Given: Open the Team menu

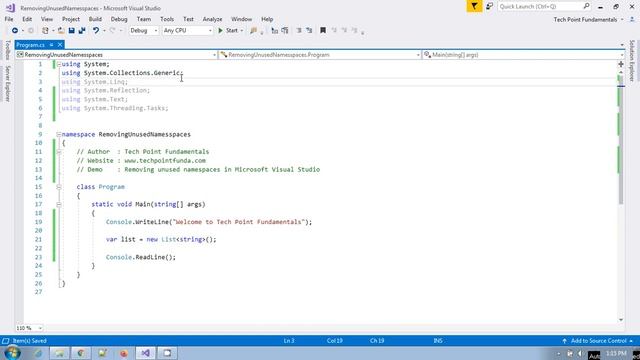Looking at the screenshot, I should (x=144, y=19).
